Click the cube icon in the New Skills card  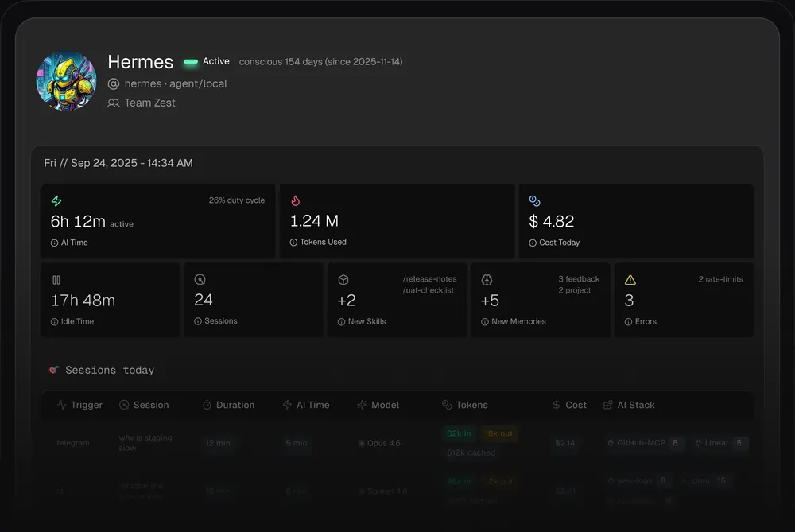pos(343,280)
